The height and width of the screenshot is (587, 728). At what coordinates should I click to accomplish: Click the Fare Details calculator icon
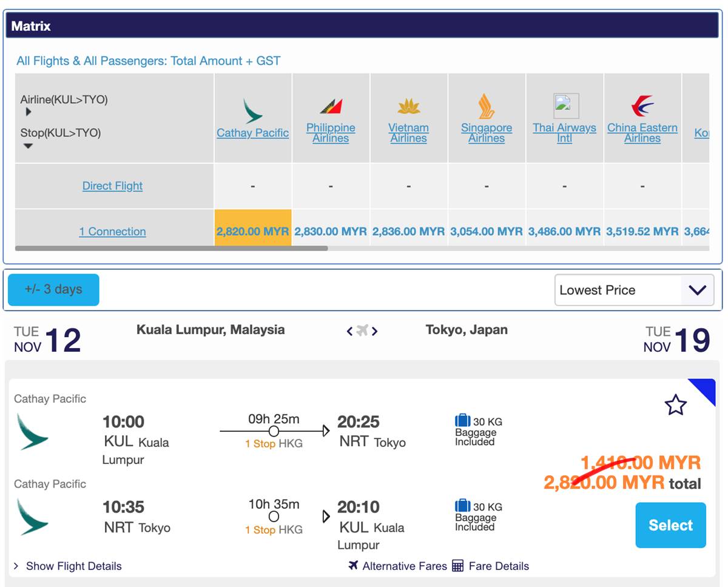click(458, 566)
